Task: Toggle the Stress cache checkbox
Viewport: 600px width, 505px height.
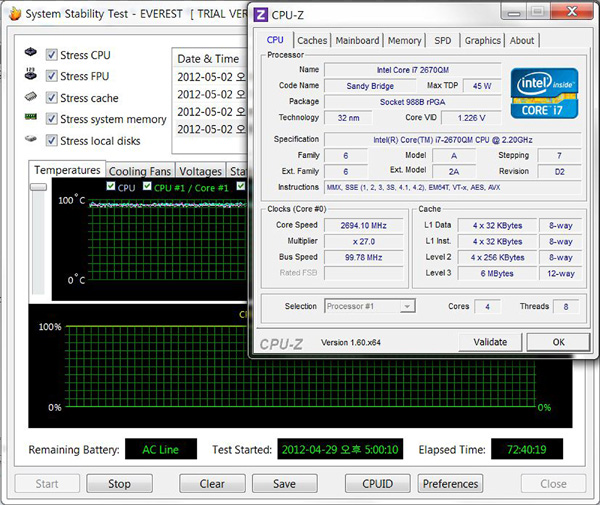Action: pos(52,98)
